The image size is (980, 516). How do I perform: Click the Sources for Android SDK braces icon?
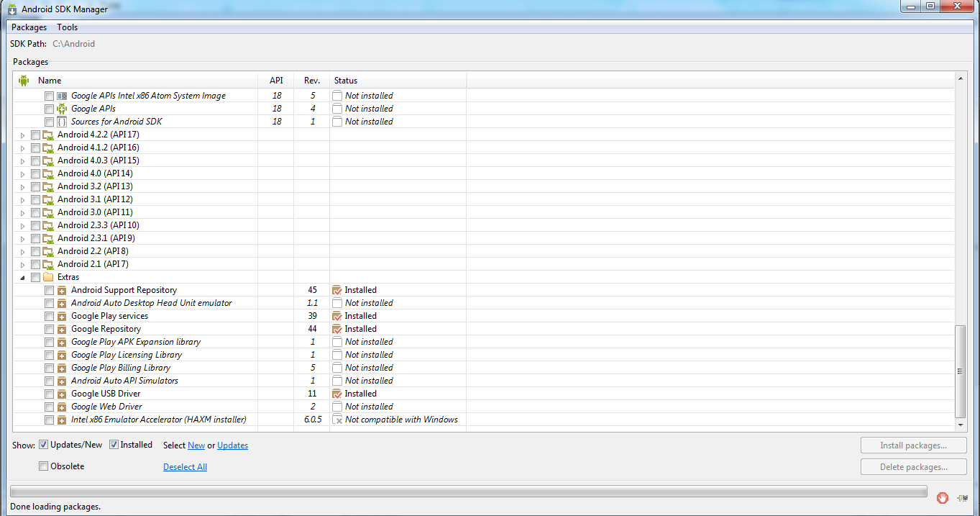point(62,122)
